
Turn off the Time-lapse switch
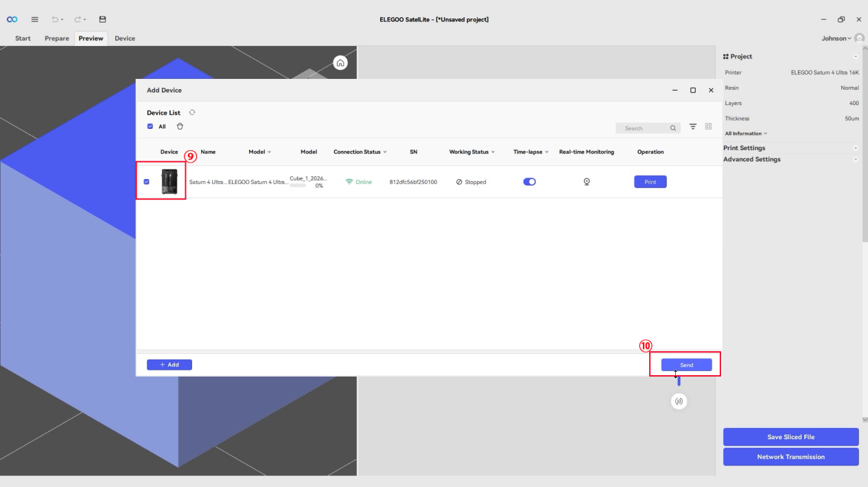click(x=529, y=182)
